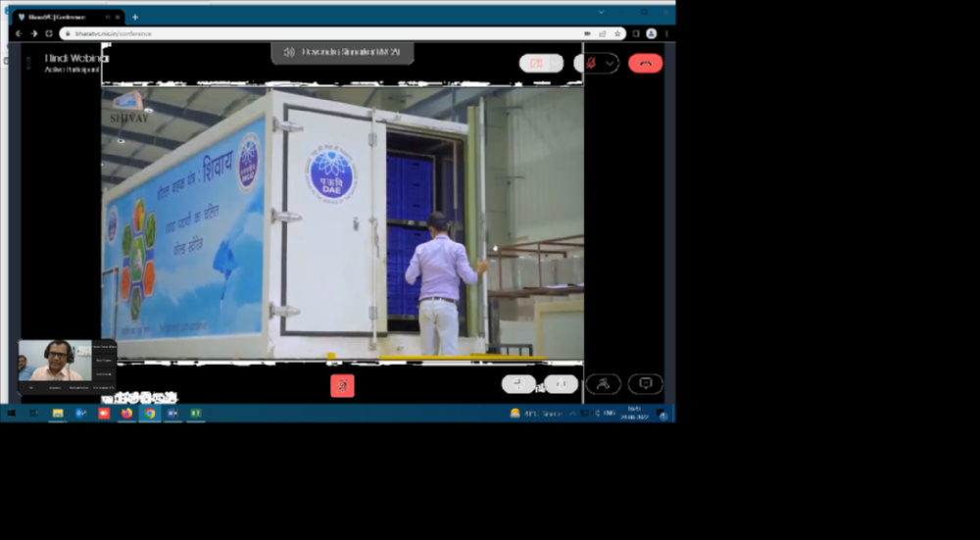
Task: Open the participants list icon
Action: click(603, 384)
